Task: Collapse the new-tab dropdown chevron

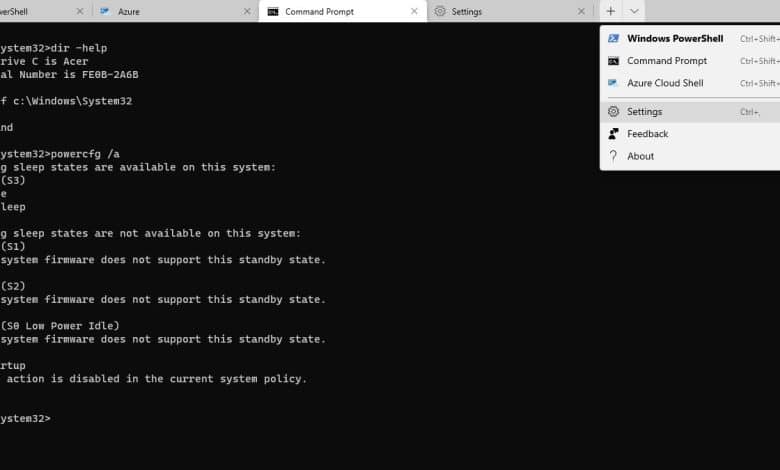Action: [634, 11]
